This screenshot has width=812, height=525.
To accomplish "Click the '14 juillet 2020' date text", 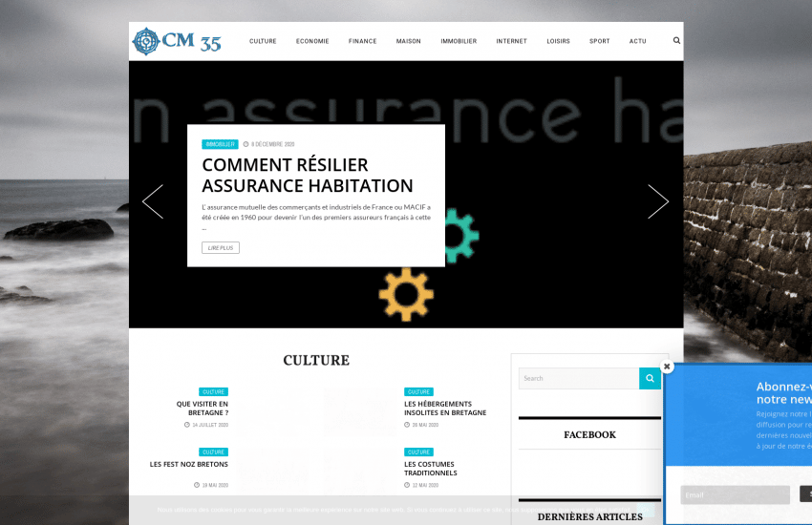I will (210, 425).
